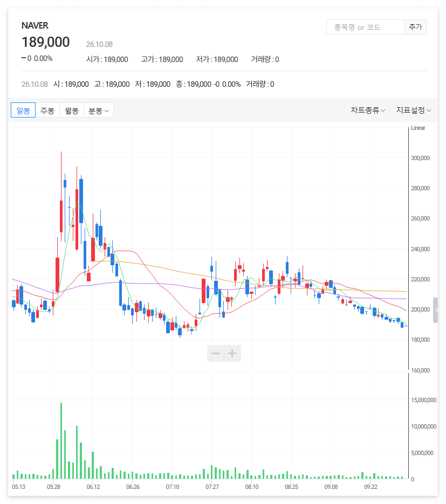
Task: Click the 저가 : 189,000 low price
Action: tap(217, 59)
